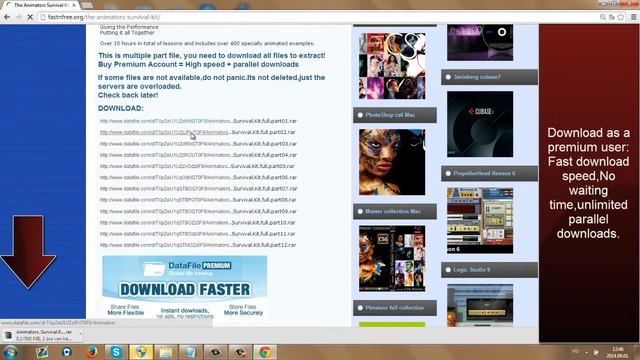
Task: Show hidden system tray icons arrow
Action: [587, 352]
